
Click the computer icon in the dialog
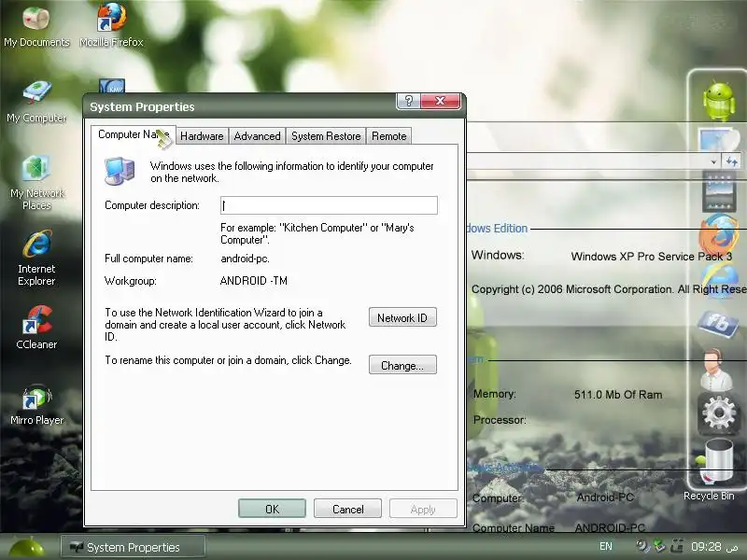[x=120, y=171]
